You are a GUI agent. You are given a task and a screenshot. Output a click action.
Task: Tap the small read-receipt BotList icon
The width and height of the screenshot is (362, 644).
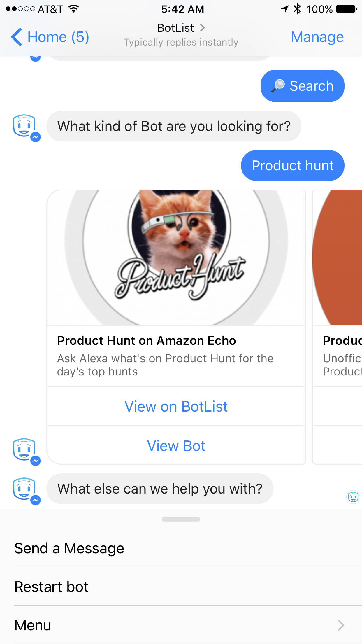click(353, 496)
